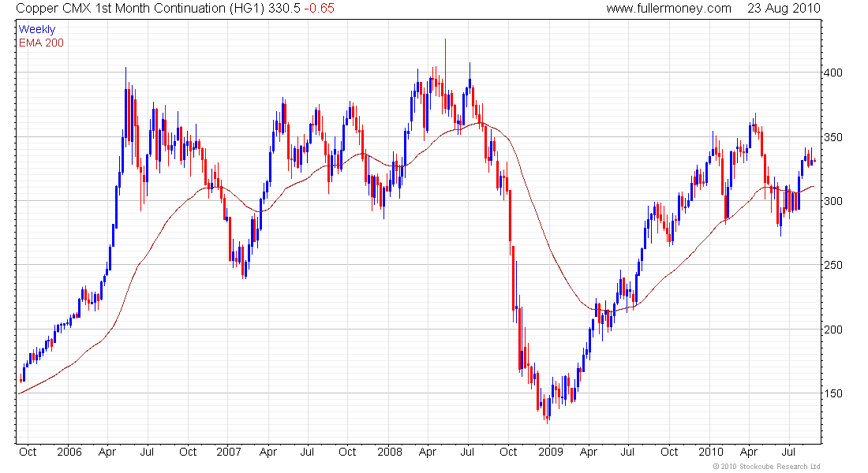The height and width of the screenshot is (473, 868).
Task: Click the '2009' year label on time axis
Action: (551, 452)
